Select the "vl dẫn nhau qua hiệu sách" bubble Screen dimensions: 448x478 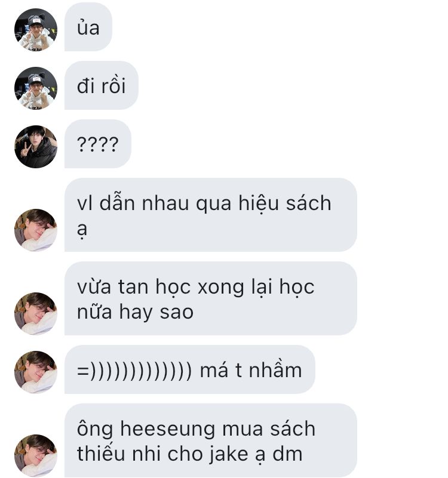(211, 215)
